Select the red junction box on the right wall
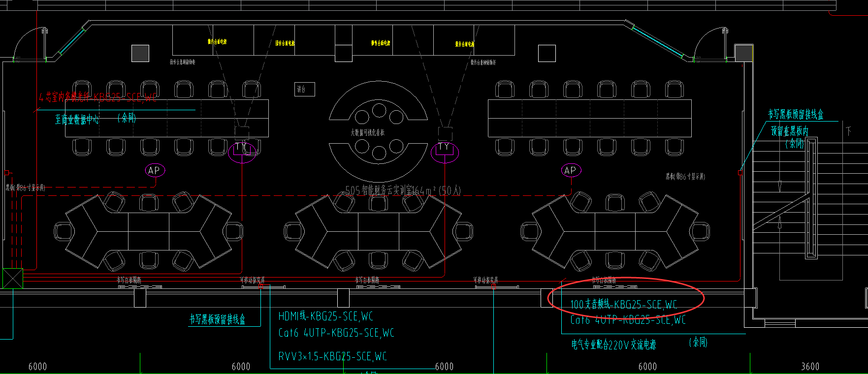 pyautogui.click(x=740, y=173)
